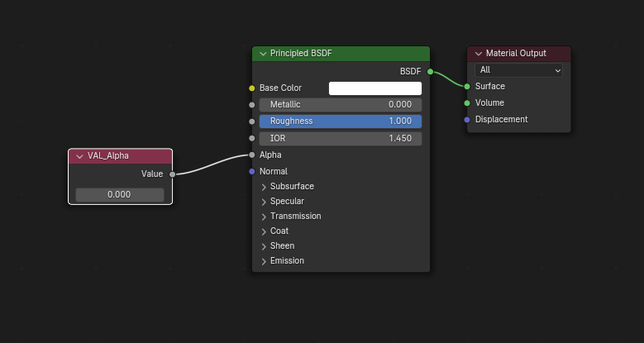This screenshot has height=343, width=644.
Task: Open the All target dropdown
Action: point(518,70)
